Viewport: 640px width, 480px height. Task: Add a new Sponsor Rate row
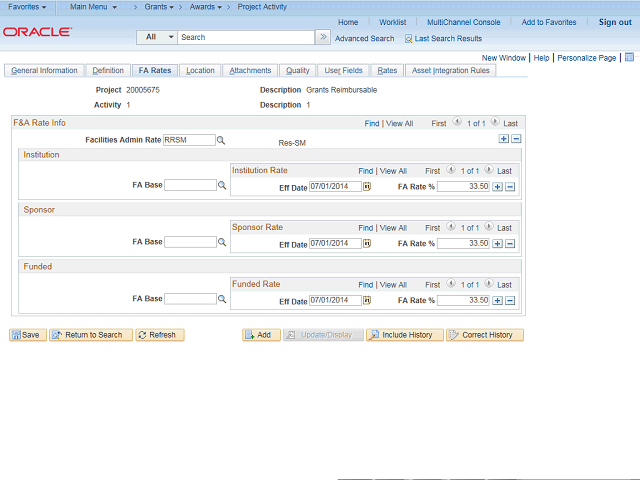click(x=497, y=244)
